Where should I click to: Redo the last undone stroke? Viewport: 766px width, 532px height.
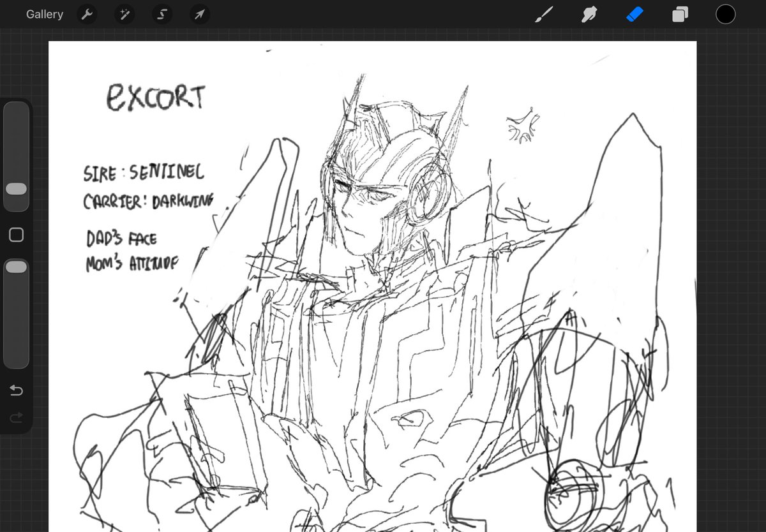[17, 417]
